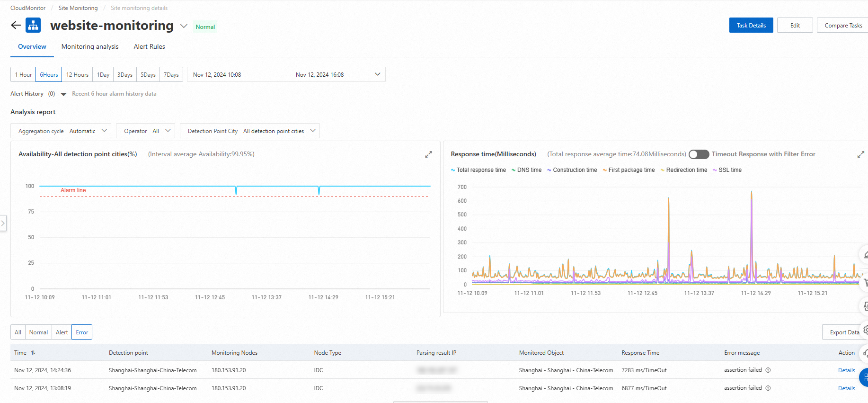The image size is (868, 403).
Task: Click help icon beside first assertion failed
Action: 768,370
